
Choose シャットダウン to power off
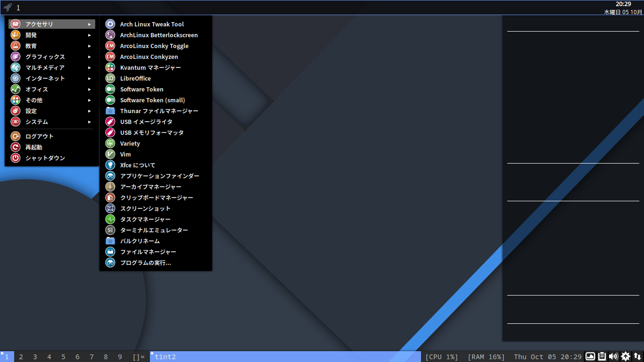click(x=52, y=158)
